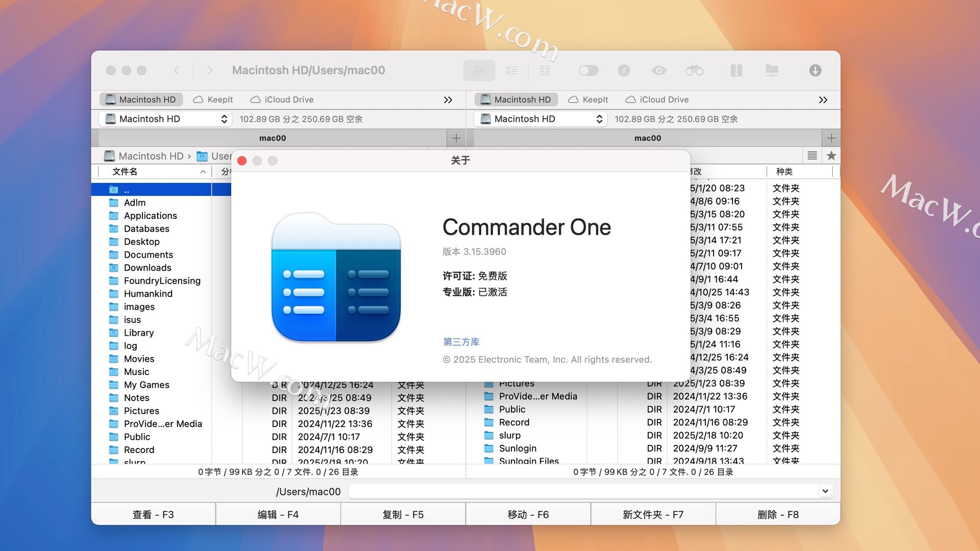The image size is (980, 551).
Task: Switch to full list view mode icon
Action: click(479, 70)
